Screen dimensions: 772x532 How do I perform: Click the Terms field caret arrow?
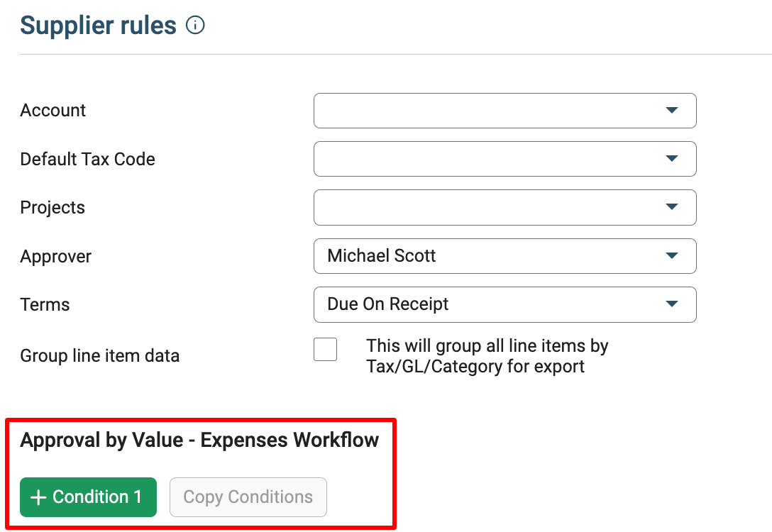(671, 304)
